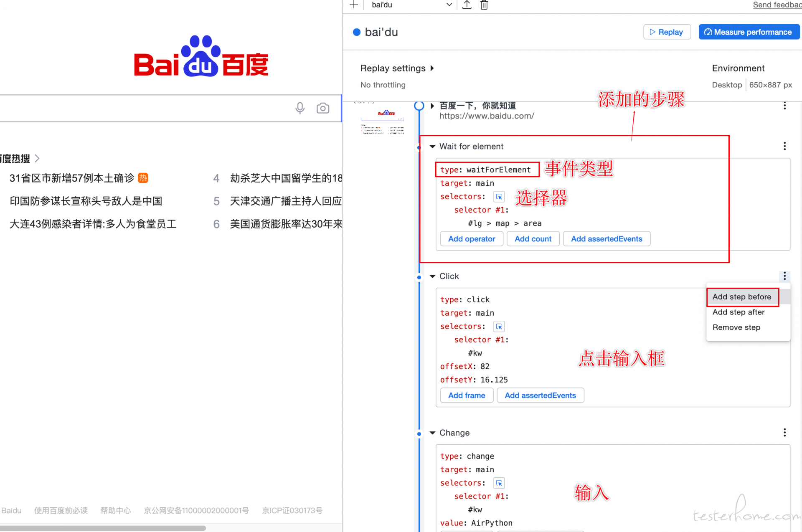
Task: Click the Baidu page horizontal scrollbar
Action: (x=103, y=528)
